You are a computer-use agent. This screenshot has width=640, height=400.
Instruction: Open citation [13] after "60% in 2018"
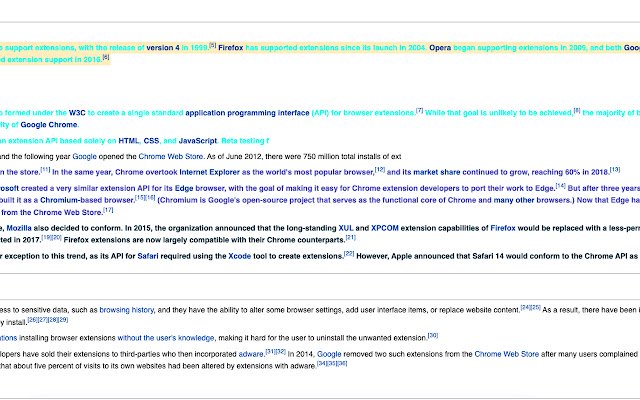point(615,170)
